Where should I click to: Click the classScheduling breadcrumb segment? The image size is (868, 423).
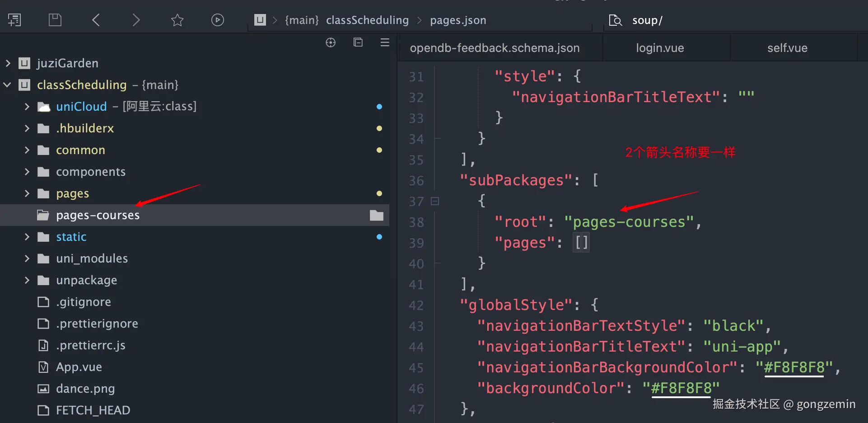click(x=367, y=20)
